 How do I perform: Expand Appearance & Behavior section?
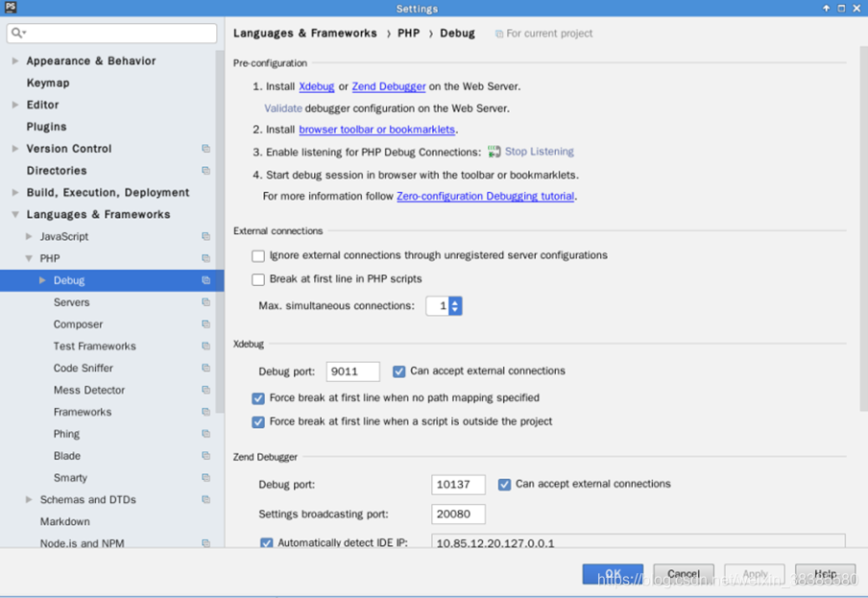tap(15, 60)
